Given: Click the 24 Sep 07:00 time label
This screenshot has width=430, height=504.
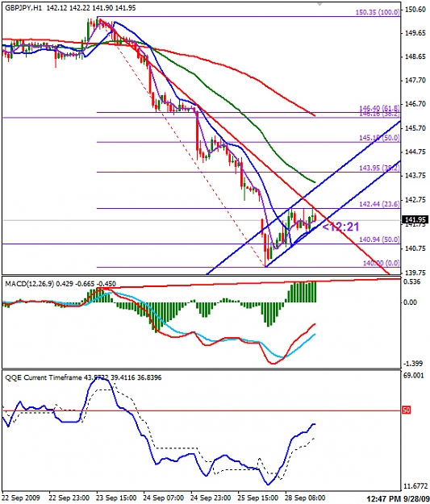Looking at the screenshot, I should (164, 498).
